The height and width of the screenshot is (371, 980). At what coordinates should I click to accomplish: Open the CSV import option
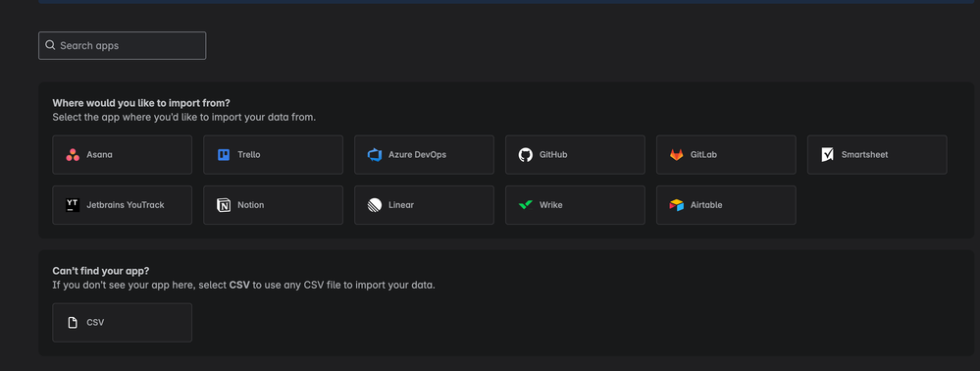click(123, 323)
